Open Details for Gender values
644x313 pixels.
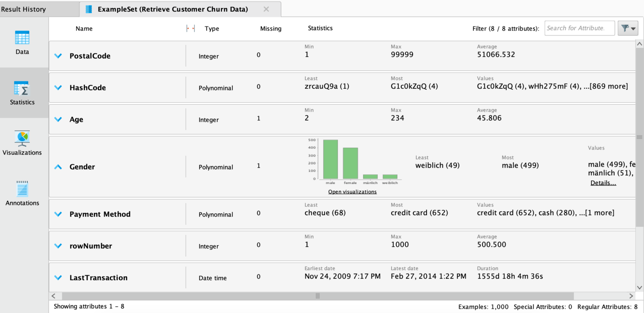point(603,182)
